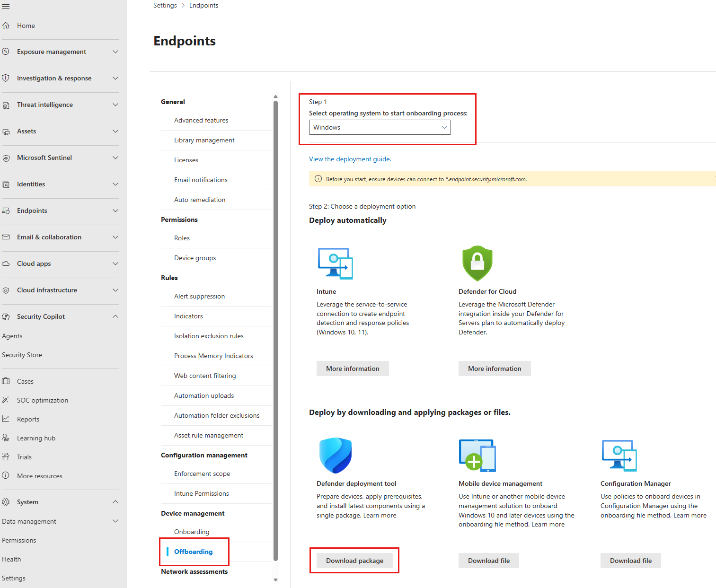Viewport: 716px width, 588px height.
Task: Click the SOC optimization wand icon
Action: point(6,400)
